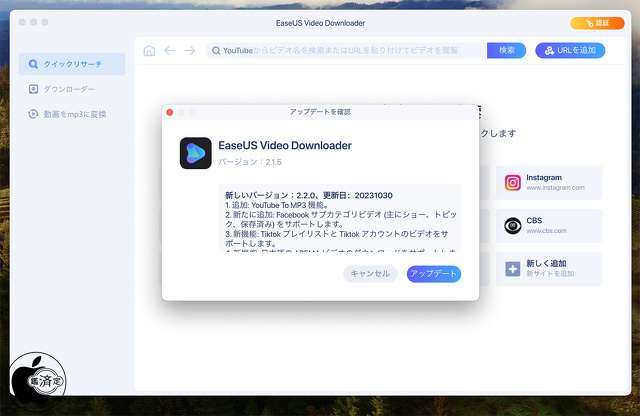Open Downloader (ダウンローダー) in the sidebar

(62, 89)
